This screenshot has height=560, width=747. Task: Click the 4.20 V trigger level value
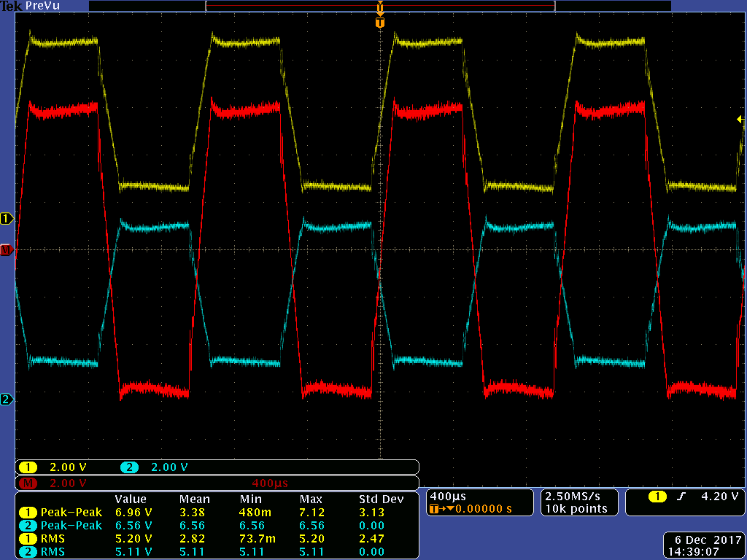720,497
